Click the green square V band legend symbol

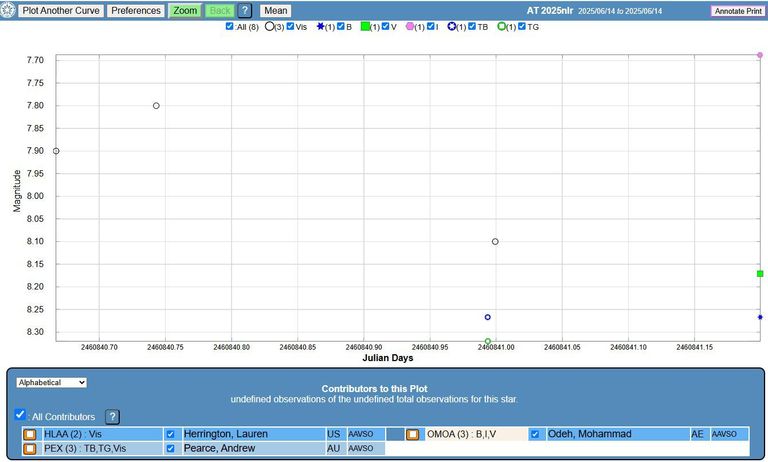(365, 27)
